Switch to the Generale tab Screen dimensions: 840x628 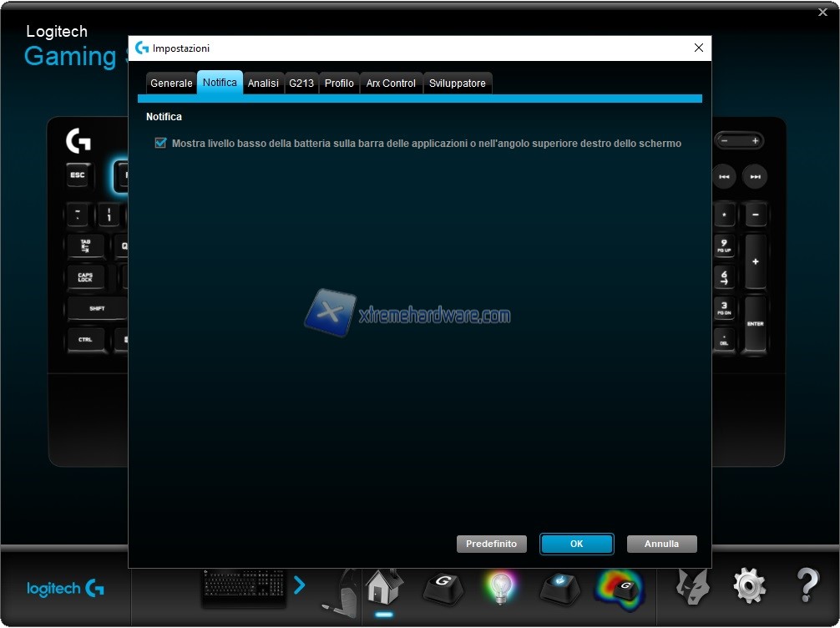(171, 84)
